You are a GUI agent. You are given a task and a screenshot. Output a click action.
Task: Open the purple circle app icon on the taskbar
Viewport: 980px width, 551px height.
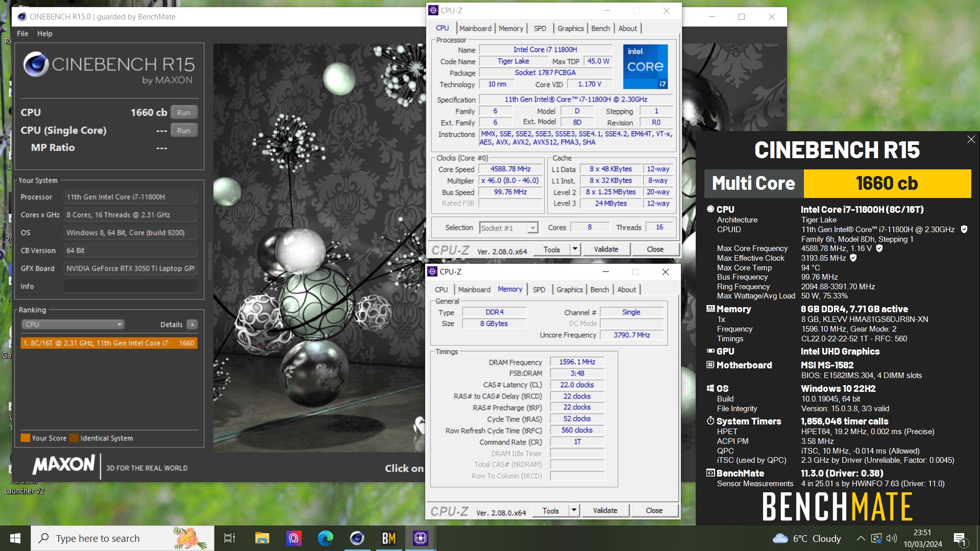293,538
